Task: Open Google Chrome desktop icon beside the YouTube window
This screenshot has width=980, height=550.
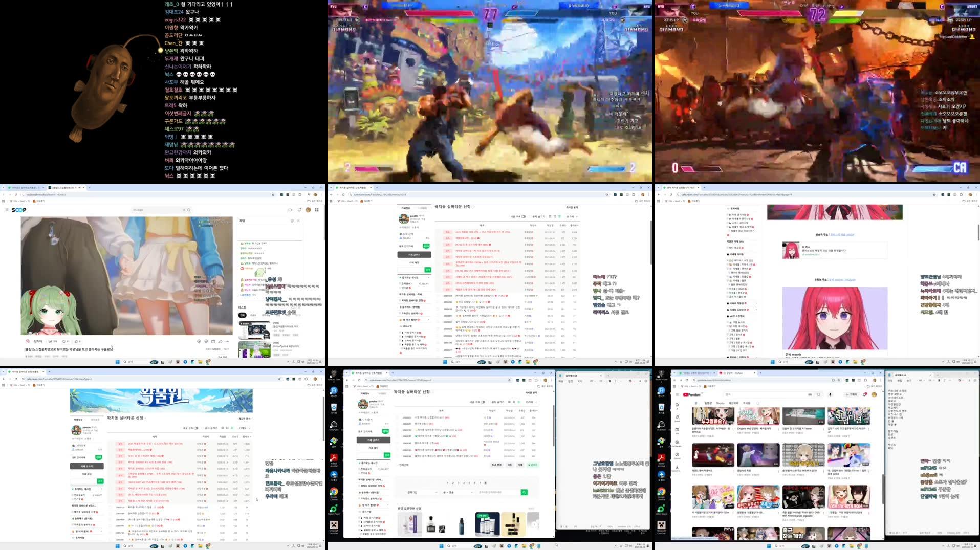Action: [x=661, y=493]
